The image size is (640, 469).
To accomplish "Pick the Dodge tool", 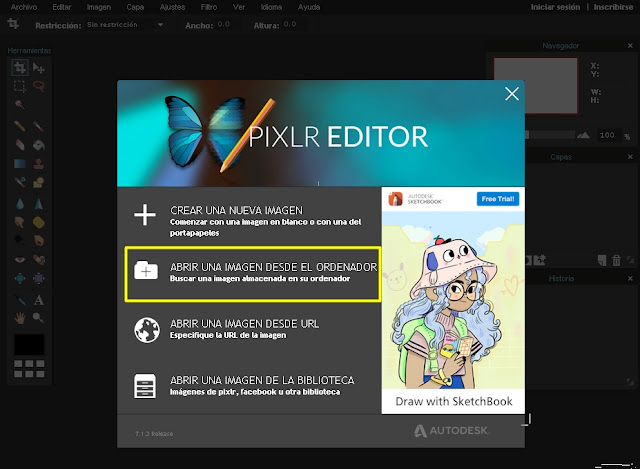I will click(x=20, y=240).
